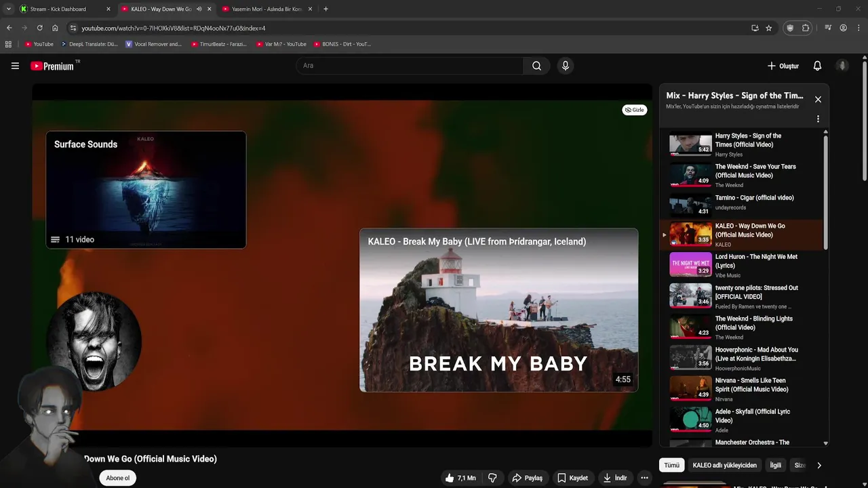Open the browser profile icon
868x488 pixels.
(843, 28)
